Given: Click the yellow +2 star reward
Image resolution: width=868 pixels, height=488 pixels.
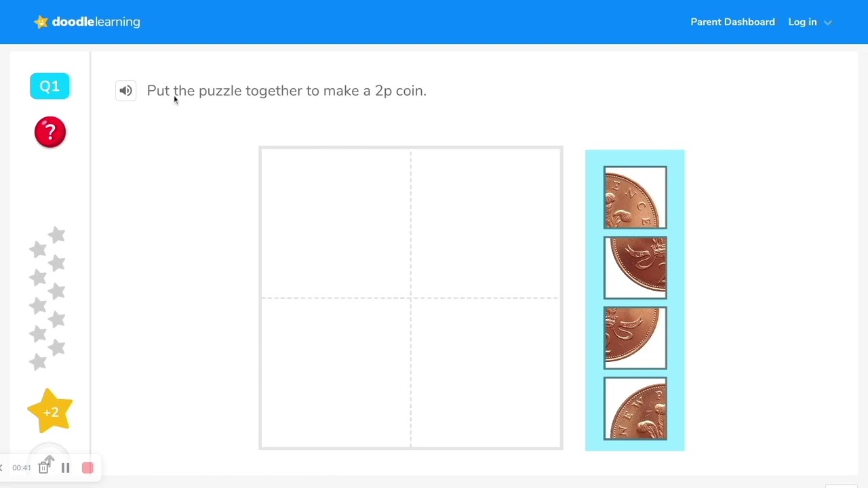Looking at the screenshot, I should [51, 411].
